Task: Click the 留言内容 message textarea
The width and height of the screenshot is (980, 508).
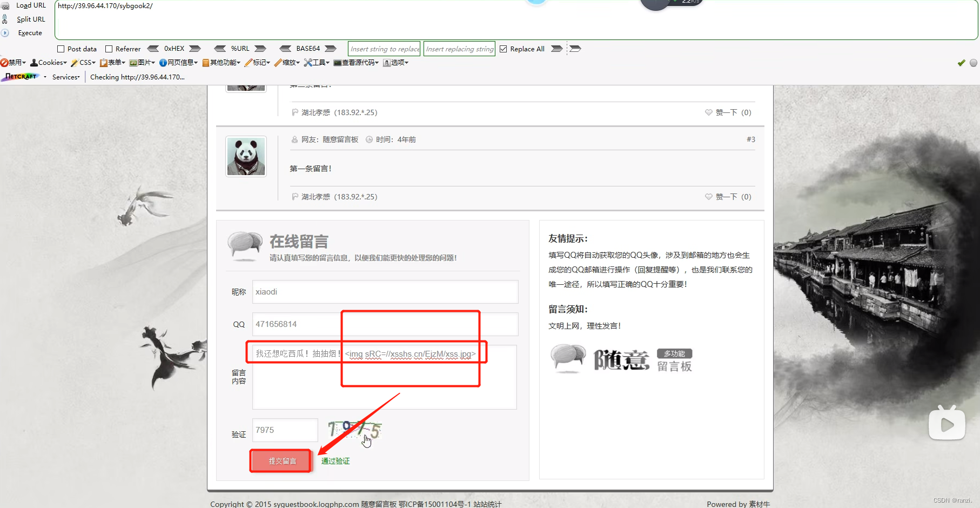Action: (384, 377)
